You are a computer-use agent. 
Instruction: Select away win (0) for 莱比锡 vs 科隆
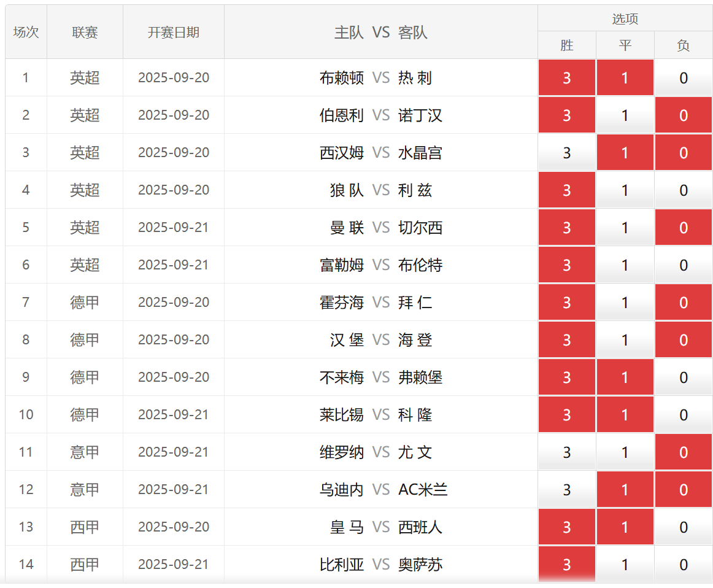[683, 415]
